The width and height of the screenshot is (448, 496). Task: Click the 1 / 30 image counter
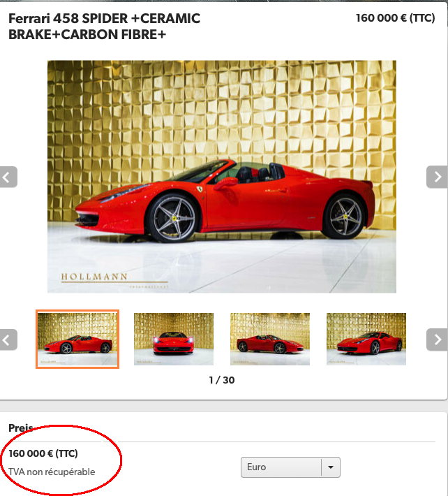(222, 380)
